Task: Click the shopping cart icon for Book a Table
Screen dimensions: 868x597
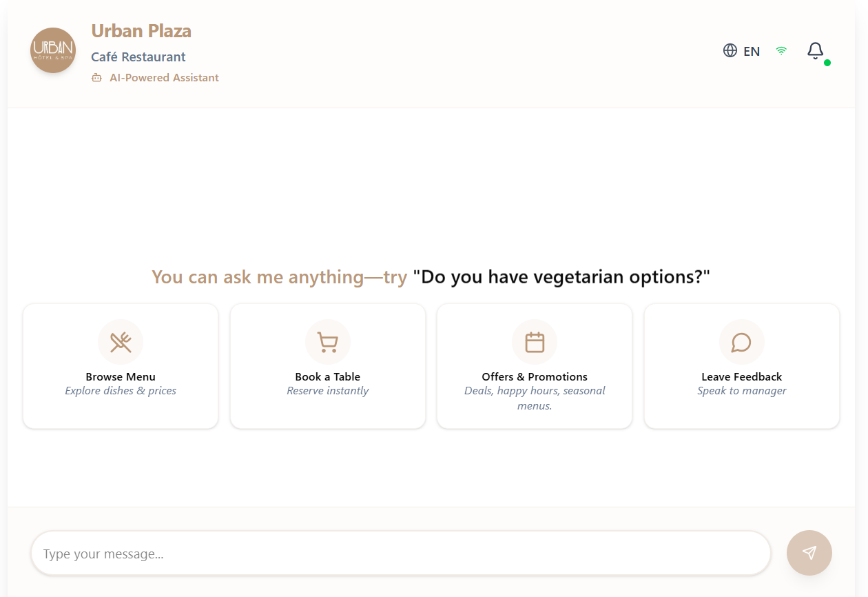Action: click(x=327, y=341)
